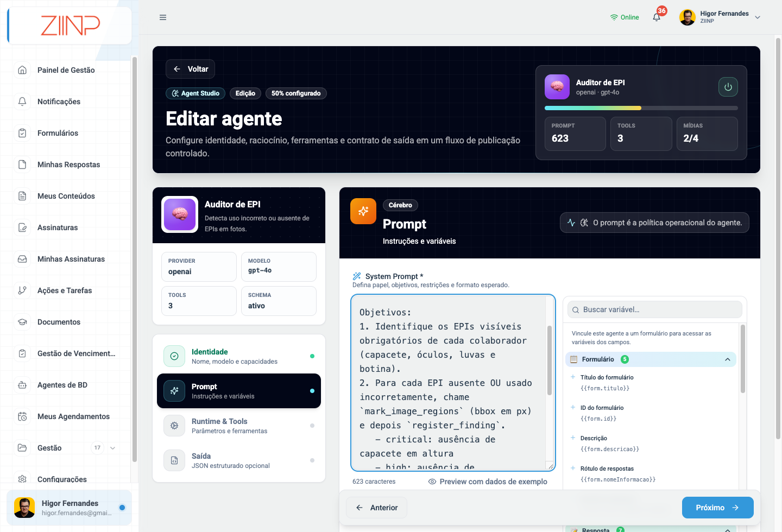
Task: Select the Prompt step
Action: coord(239,391)
